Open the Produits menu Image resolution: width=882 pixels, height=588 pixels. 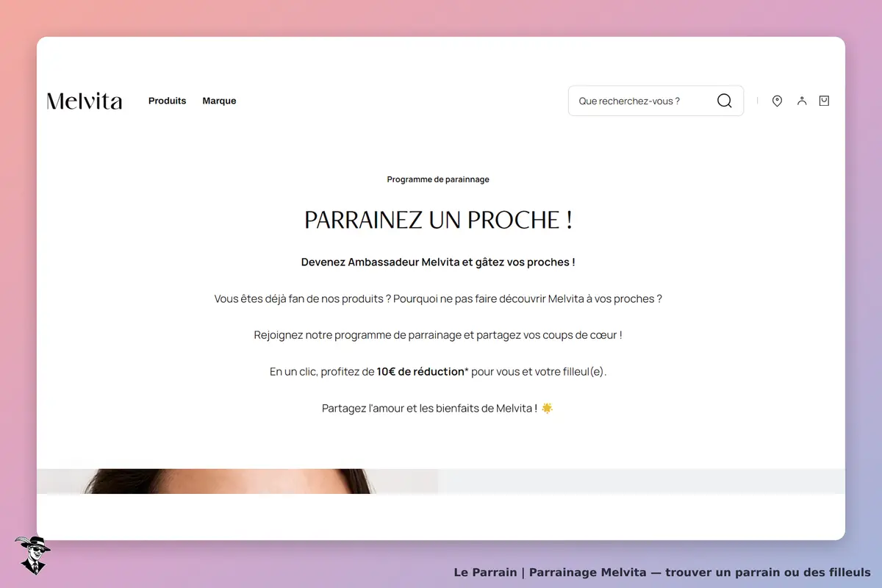pos(168,101)
